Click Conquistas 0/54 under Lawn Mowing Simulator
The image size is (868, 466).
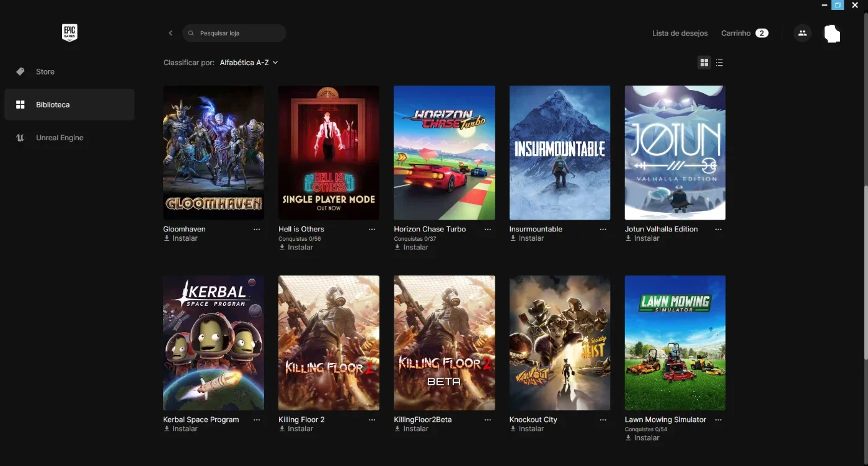click(x=646, y=429)
